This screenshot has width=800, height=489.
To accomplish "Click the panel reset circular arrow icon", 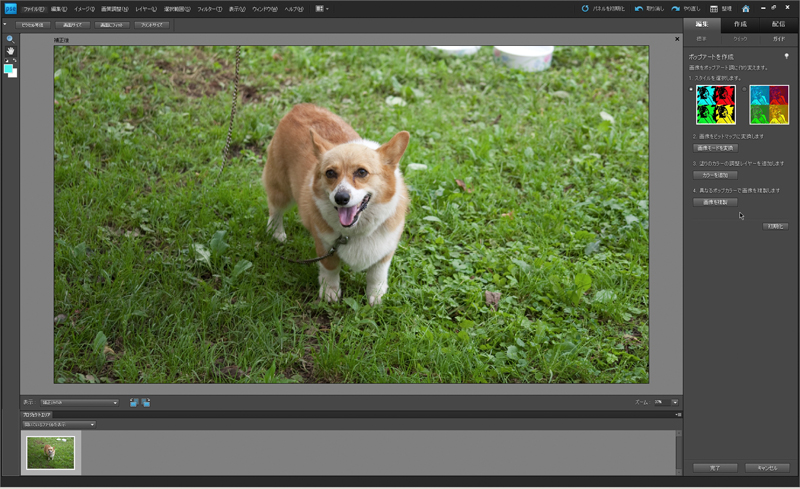I will coord(585,9).
